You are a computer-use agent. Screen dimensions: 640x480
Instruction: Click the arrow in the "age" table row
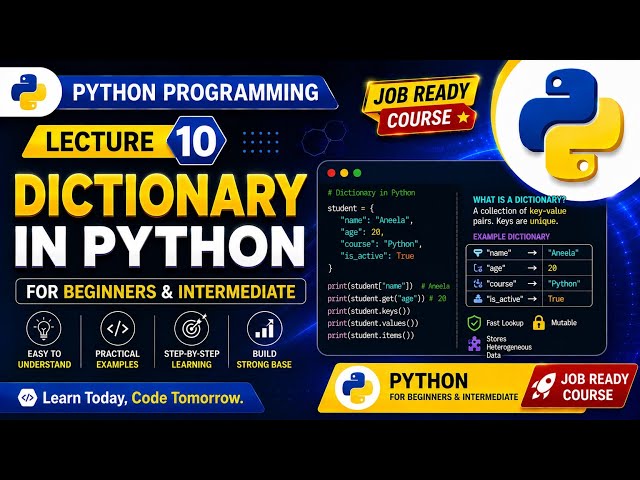coord(532,268)
